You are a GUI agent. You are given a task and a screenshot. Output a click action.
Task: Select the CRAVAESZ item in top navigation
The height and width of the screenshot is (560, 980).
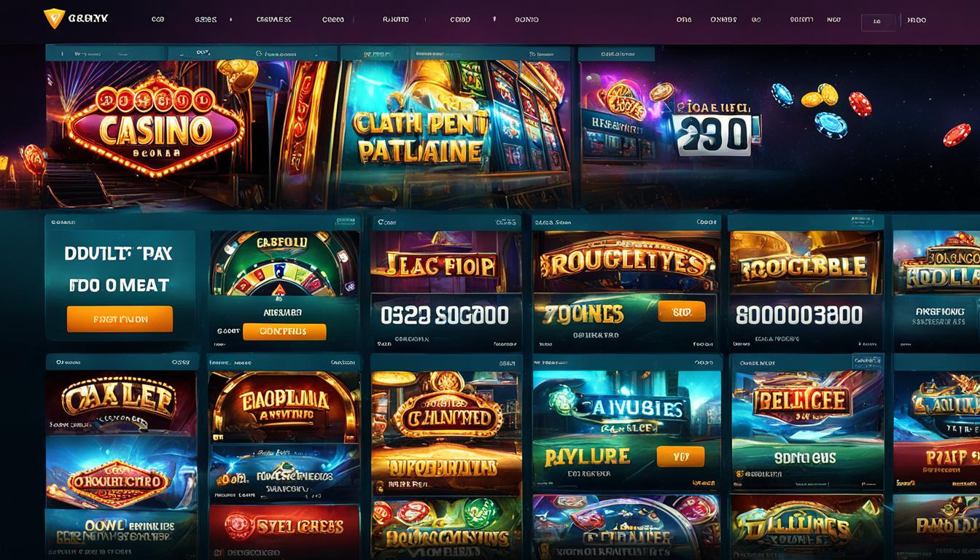[274, 20]
